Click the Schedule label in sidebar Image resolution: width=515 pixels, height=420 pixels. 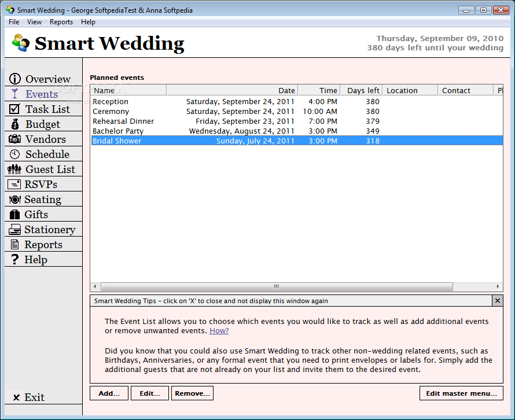(x=47, y=154)
